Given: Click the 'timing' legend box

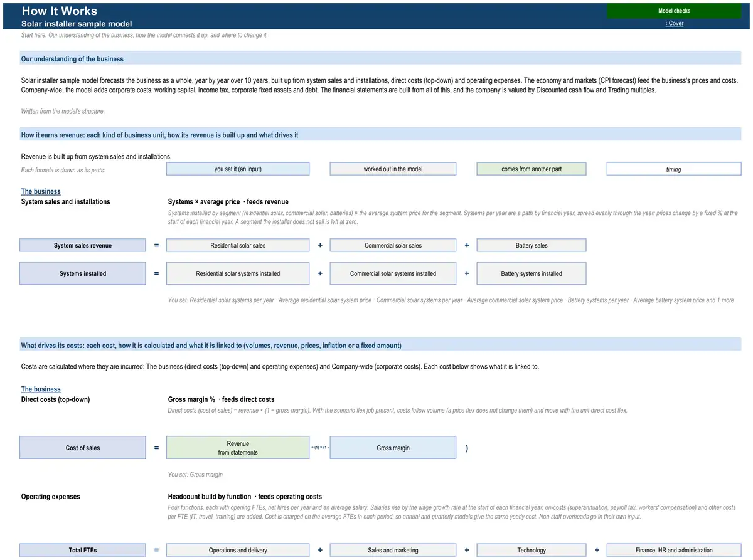Looking at the screenshot, I should coord(674,169).
